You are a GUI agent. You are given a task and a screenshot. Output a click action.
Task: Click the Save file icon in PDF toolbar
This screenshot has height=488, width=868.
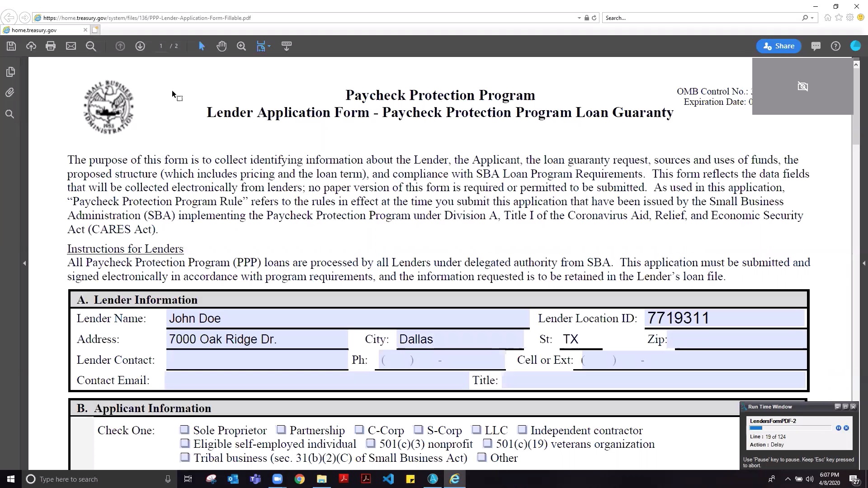(x=11, y=46)
